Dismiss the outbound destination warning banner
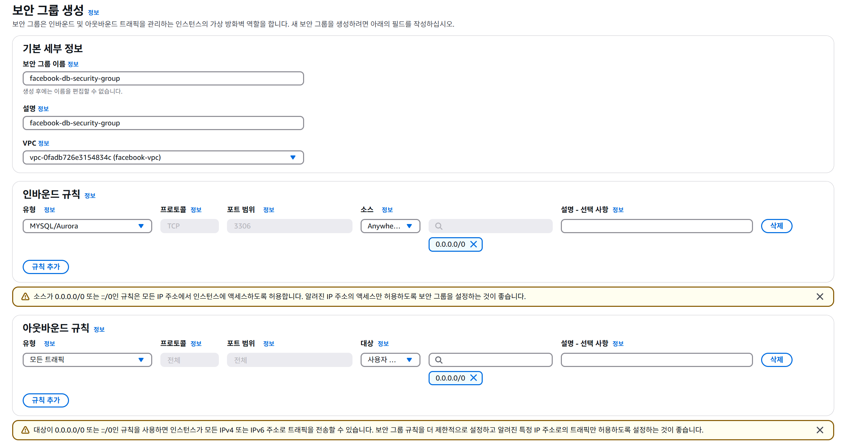Image resolution: width=868 pixels, height=444 pixels. [x=820, y=430]
